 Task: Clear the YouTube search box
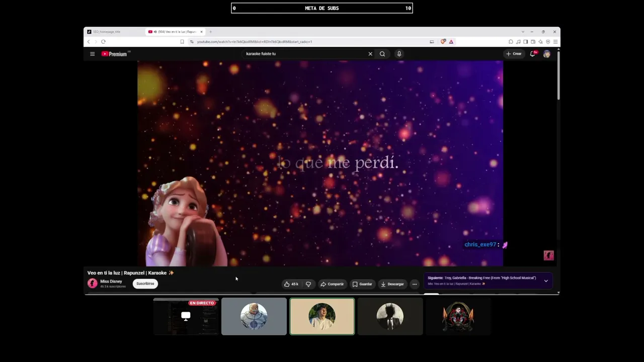coord(370,54)
